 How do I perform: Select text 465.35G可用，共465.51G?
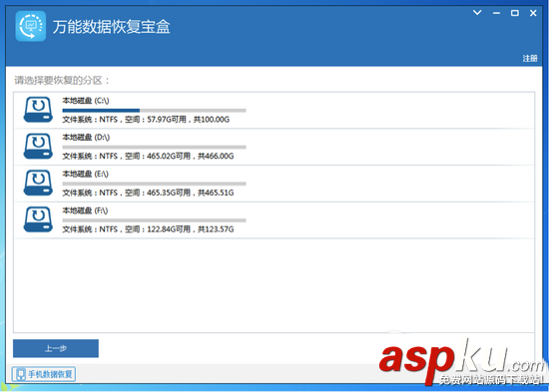tap(191, 193)
